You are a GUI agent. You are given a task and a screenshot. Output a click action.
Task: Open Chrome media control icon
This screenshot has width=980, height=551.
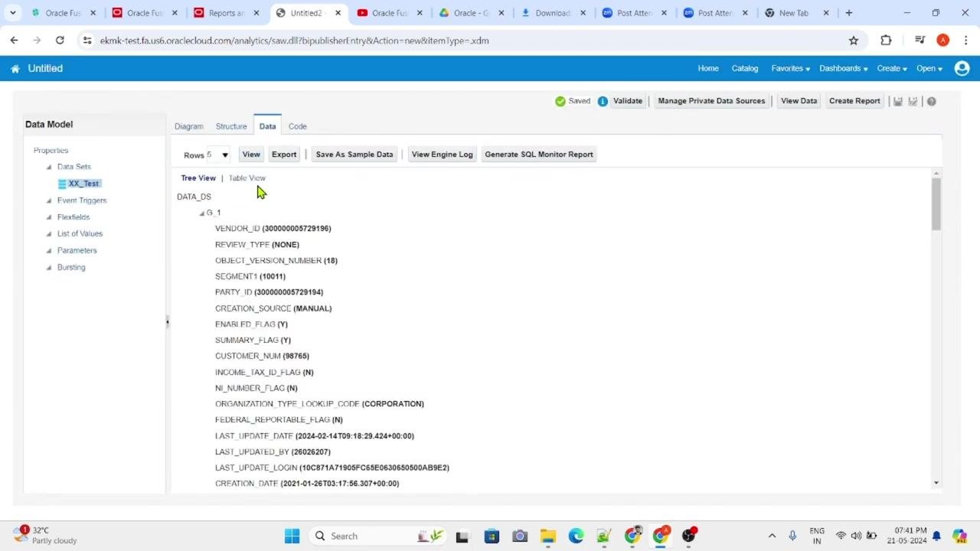click(x=920, y=41)
